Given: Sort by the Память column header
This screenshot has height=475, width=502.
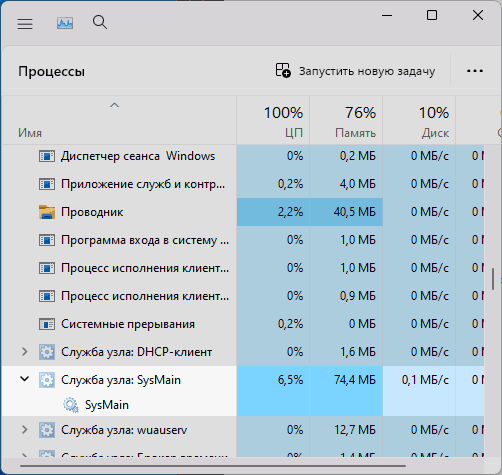Looking at the screenshot, I should [x=346, y=121].
